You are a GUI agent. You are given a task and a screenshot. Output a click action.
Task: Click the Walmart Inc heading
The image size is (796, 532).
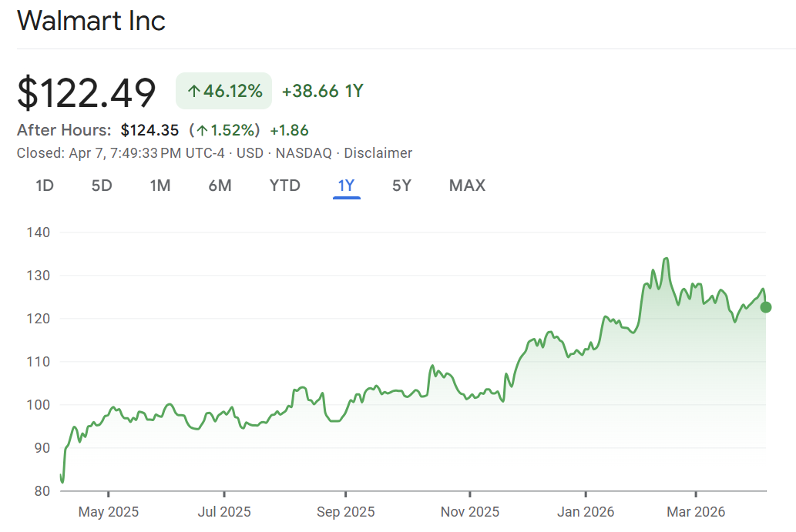(x=91, y=21)
